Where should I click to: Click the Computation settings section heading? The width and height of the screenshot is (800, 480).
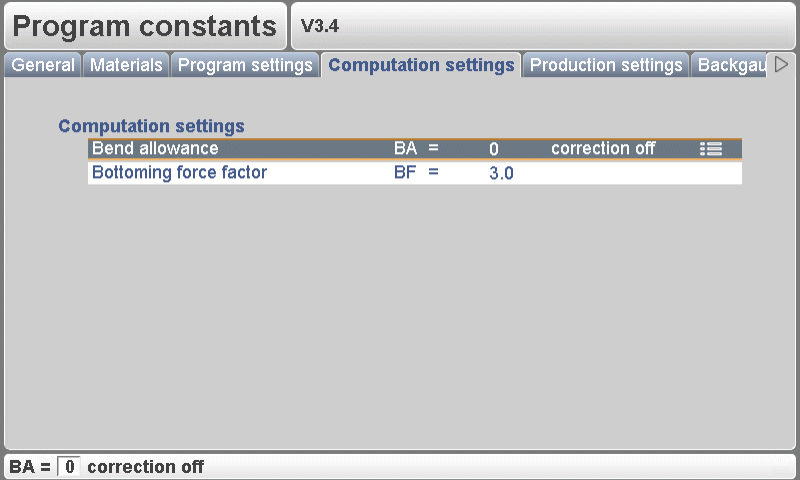(x=151, y=126)
